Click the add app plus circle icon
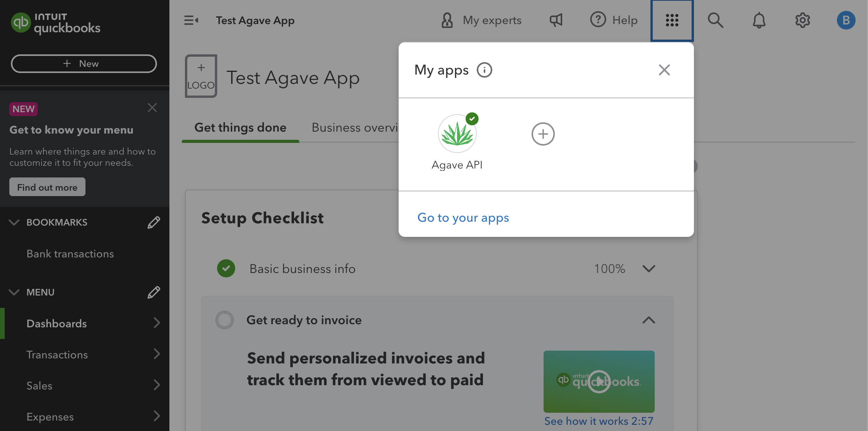The width and height of the screenshot is (868, 431). [x=543, y=134]
